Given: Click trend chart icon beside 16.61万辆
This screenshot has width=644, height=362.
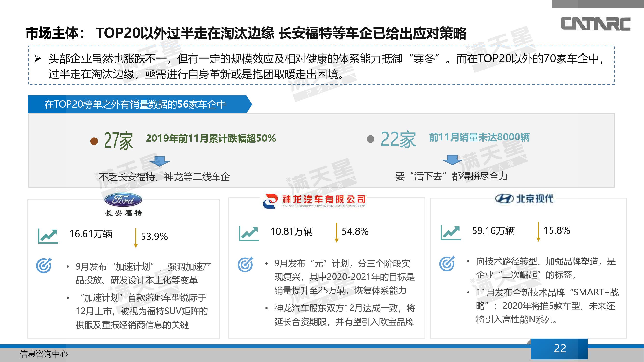Looking at the screenshot, I should (48, 236).
